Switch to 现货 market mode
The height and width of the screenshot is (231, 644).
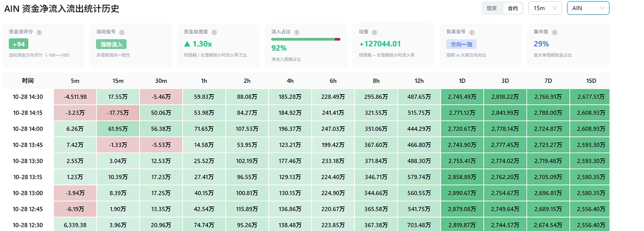pyautogui.click(x=492, y=8)
